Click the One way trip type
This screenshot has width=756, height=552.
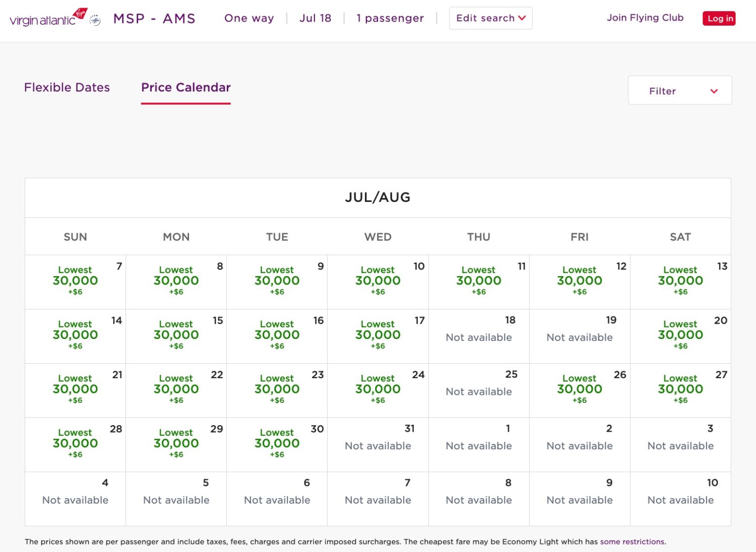click(248, 18)
